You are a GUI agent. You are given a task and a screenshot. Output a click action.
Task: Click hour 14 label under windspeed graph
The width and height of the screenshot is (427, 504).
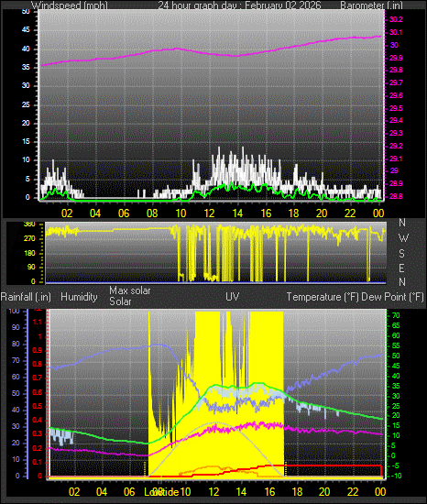237,214
